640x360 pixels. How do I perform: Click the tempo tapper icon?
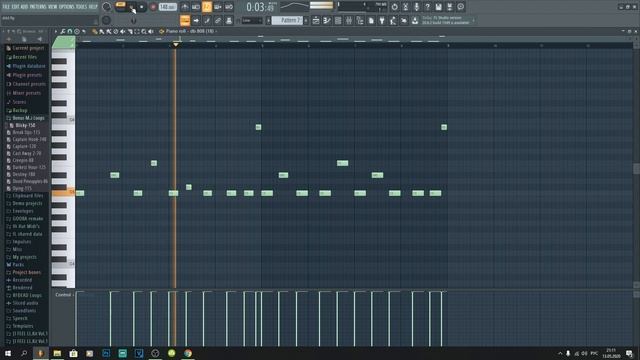coord(393,20)
